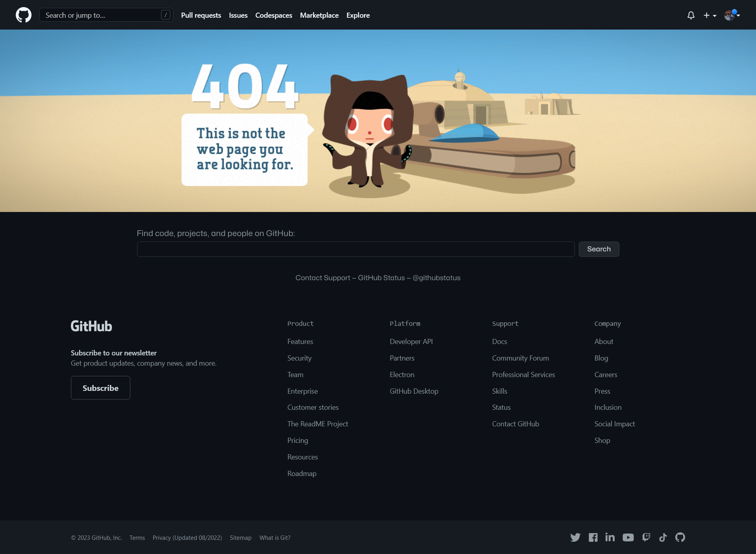The height and width of the screenshot is (554, 756).
Task: Open Marketplace from the top navigation
Action: coord(319,15)
